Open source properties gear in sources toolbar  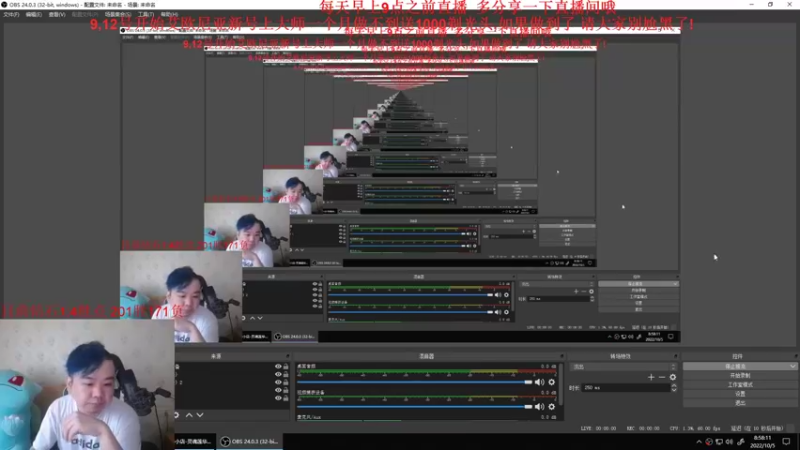tap(177, 415)
